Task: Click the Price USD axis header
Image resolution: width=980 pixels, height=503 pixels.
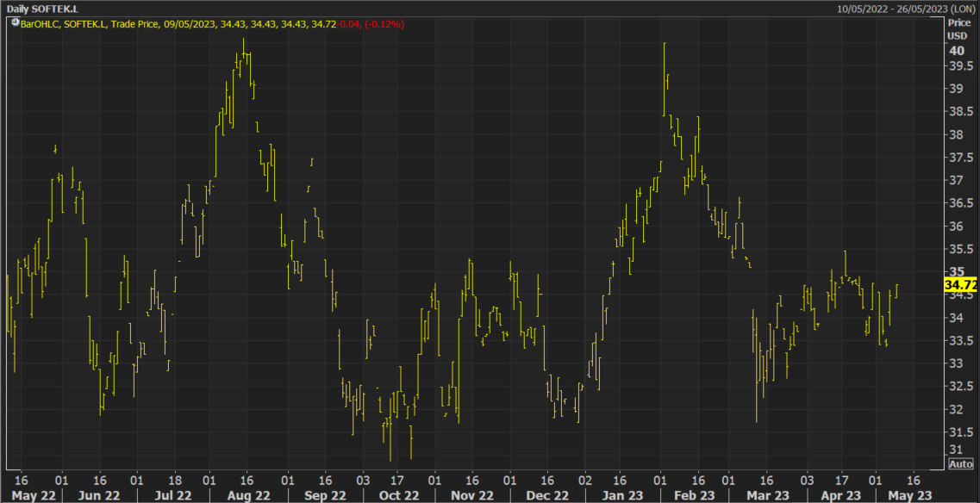Action: click(x=958, y=28)
